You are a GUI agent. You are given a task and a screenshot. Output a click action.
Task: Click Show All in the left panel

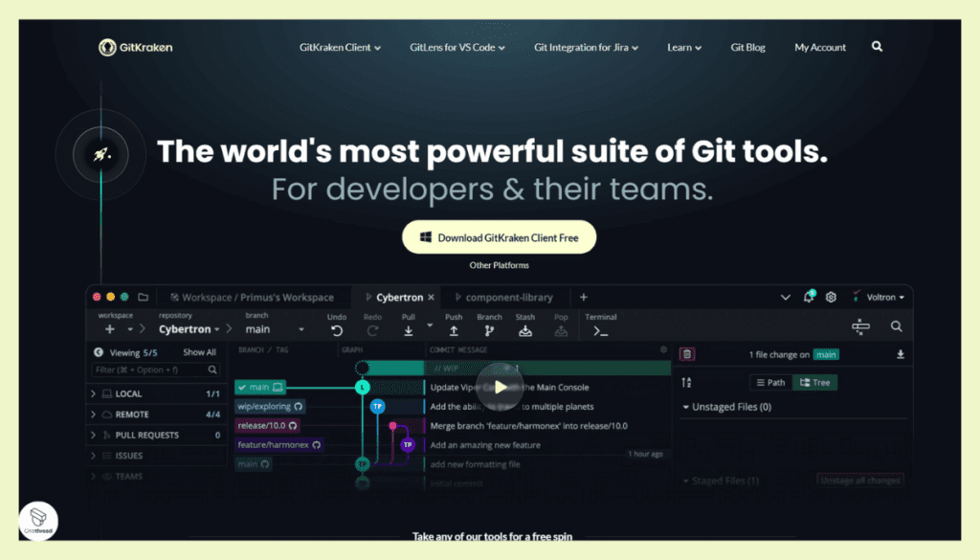click(x=199, y=352)
